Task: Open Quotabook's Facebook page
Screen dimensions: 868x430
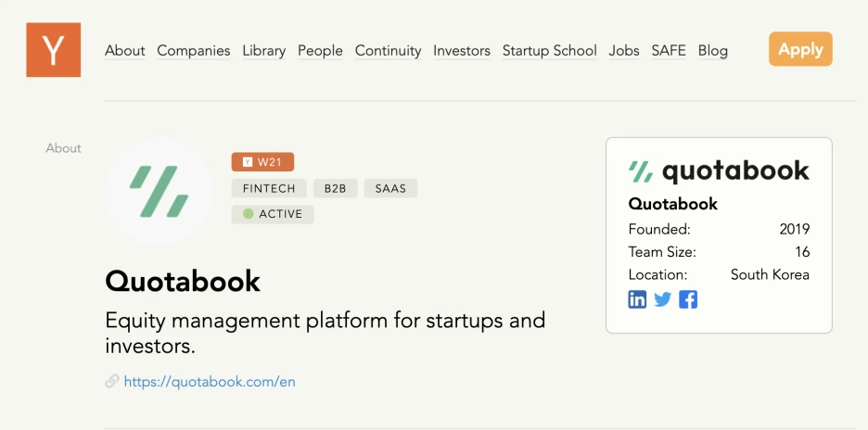Action: 687,299
